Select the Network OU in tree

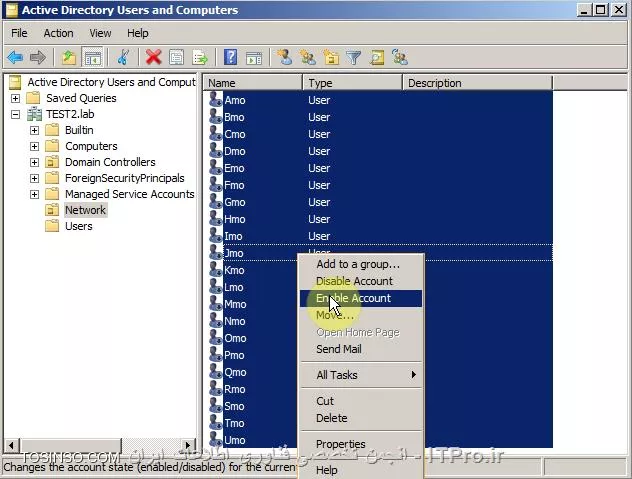85,210
